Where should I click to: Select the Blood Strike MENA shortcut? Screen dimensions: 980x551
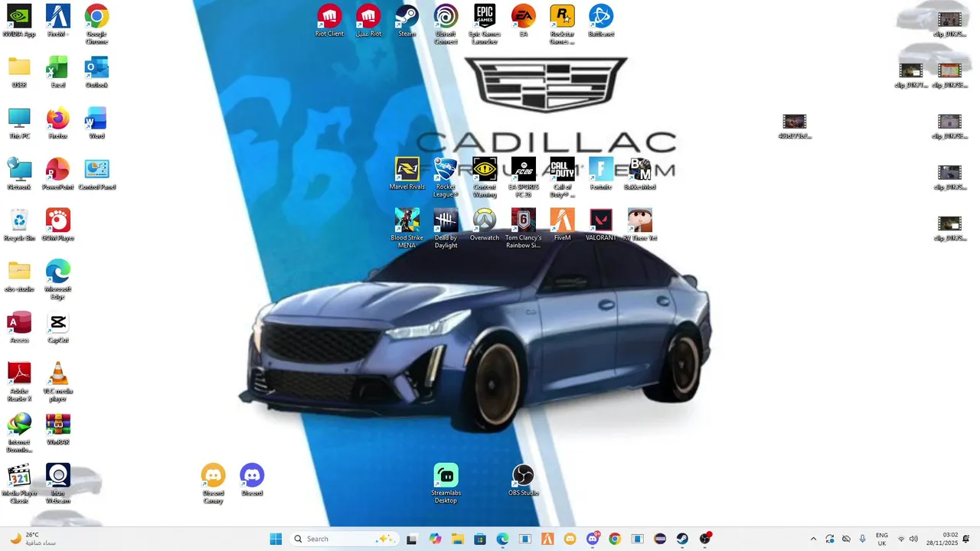point(407,229)
